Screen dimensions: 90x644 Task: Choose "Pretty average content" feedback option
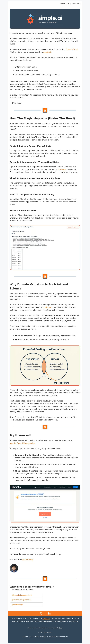(26, 600)
